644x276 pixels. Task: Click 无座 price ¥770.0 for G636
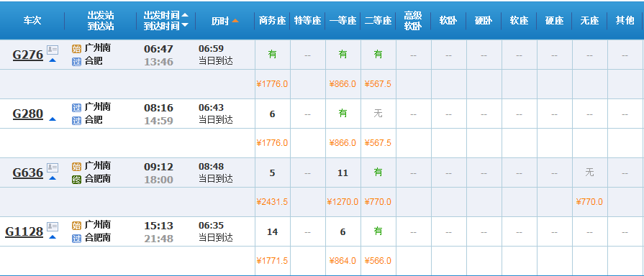(x=589, y=202)
